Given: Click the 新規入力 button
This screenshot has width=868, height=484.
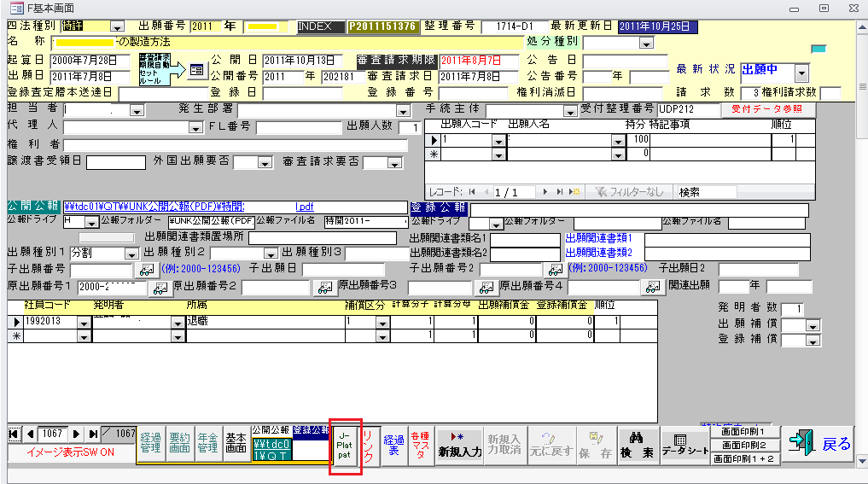Looking at the screenshot, I should coord(460,444).
